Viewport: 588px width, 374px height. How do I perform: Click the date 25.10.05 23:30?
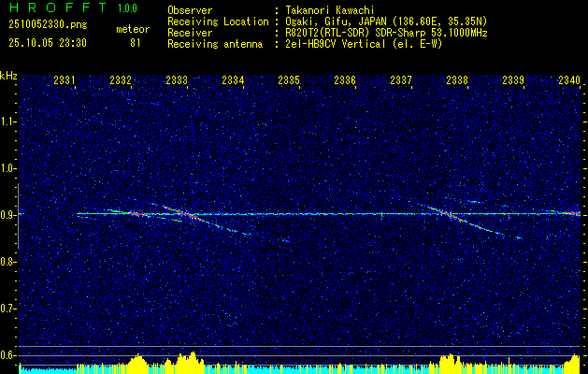48,43
